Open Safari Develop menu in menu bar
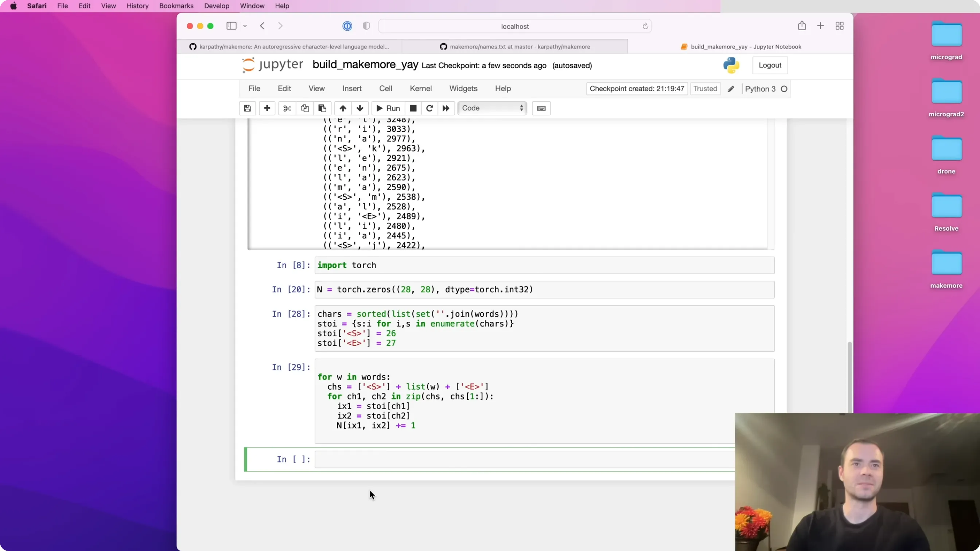 click(x=217, y=6)
